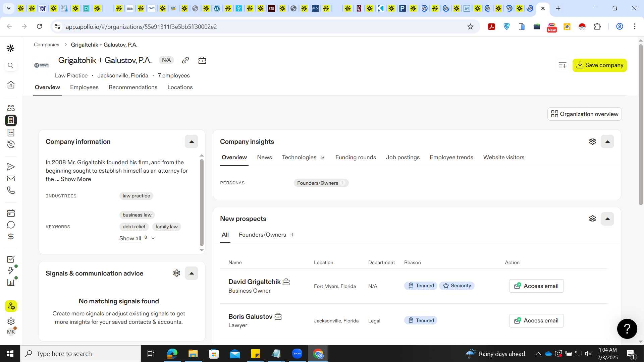Open Companies building icon in sidebar
Image resolution: width=644 pixels, height=362 pixels.
pyautogui.click(x=11, y=120)
